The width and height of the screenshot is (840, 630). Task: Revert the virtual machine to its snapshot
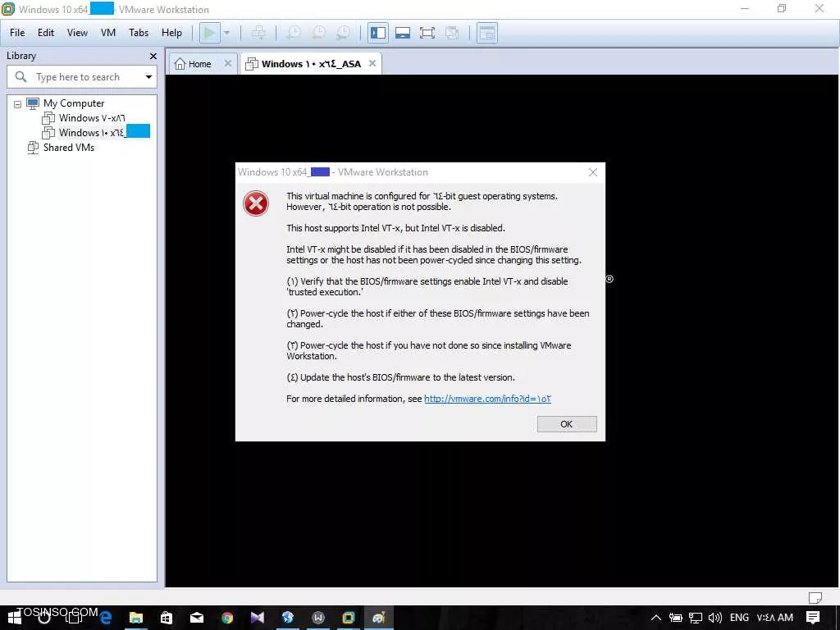[x=318, y=33]
